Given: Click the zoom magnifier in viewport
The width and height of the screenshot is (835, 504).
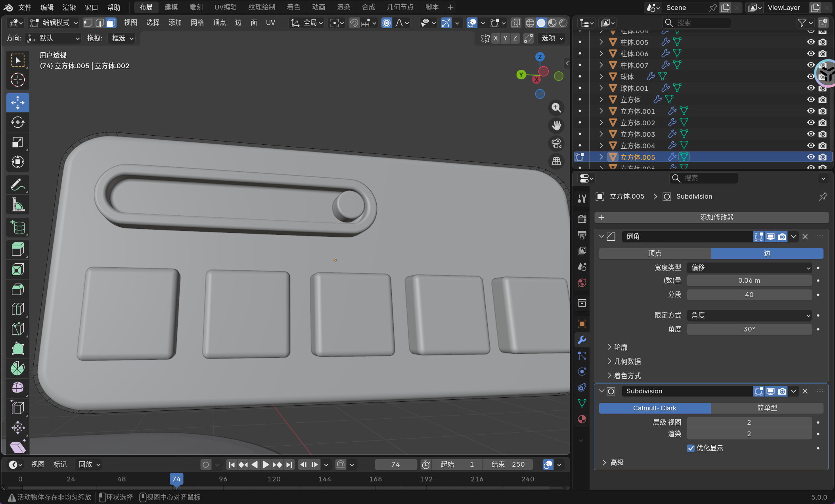Looking at the screenshot, I should (556, 108).
